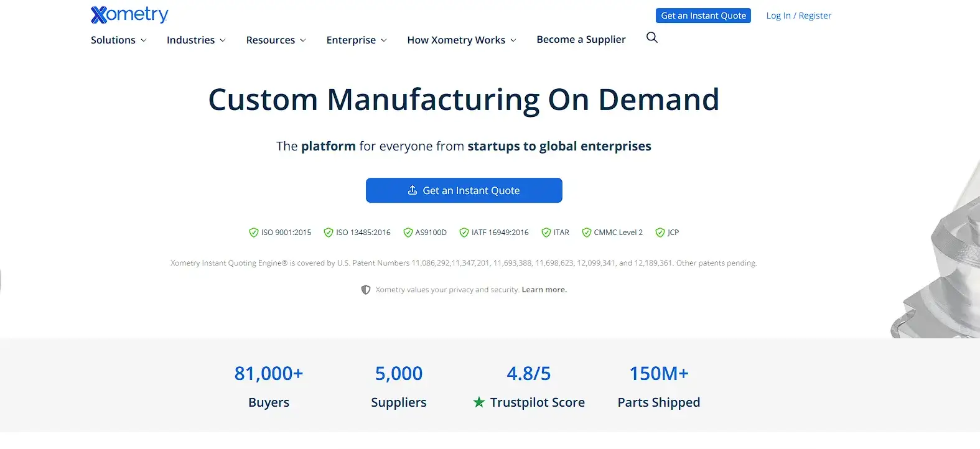Viewport: 980px width, 449px height.
Task: Click the ISO 9001:2015 checkmark shield icon
Action: pos(253,233)
